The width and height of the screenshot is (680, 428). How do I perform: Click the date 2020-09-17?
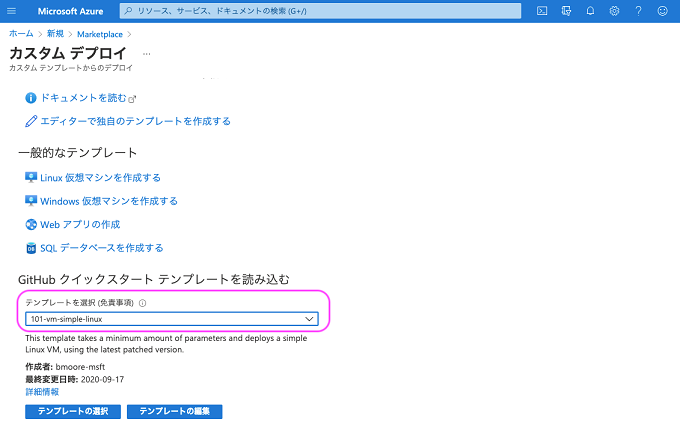coord(102,379)
